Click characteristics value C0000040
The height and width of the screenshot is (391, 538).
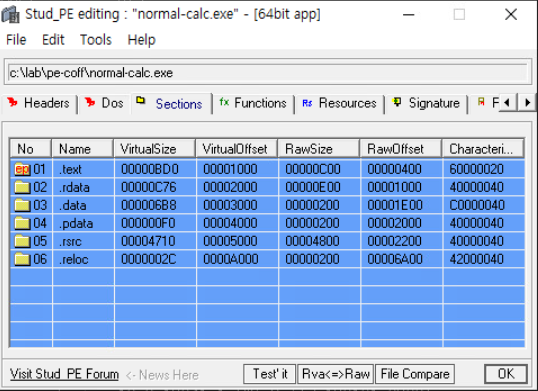coord(477,205)
